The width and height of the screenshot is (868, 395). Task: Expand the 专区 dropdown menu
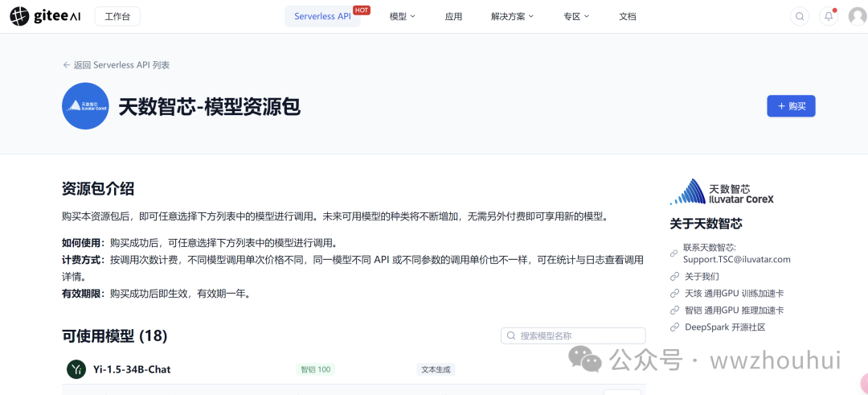coord(576,17)
